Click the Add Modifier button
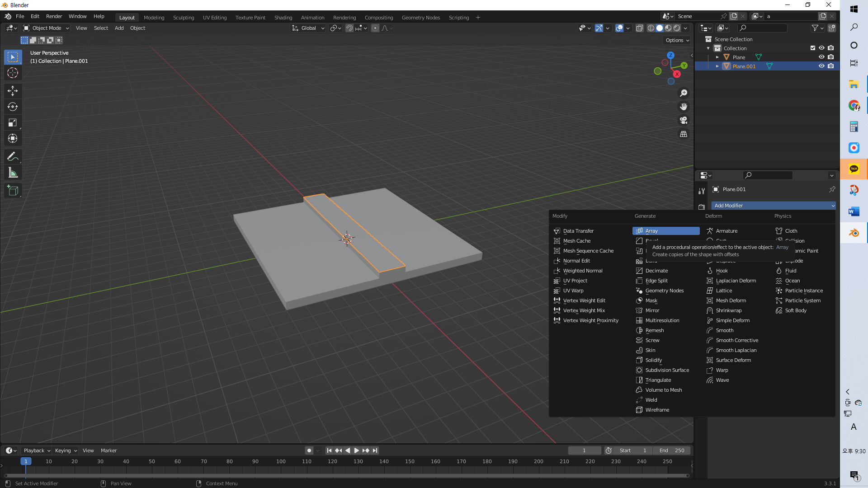This screenshot has height=488, width=868. (773, 206)
